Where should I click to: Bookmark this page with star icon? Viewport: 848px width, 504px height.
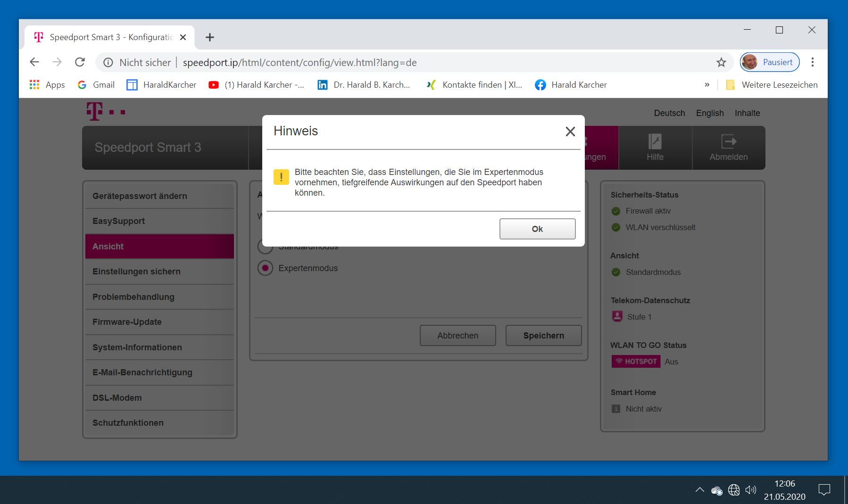[721, 62]
